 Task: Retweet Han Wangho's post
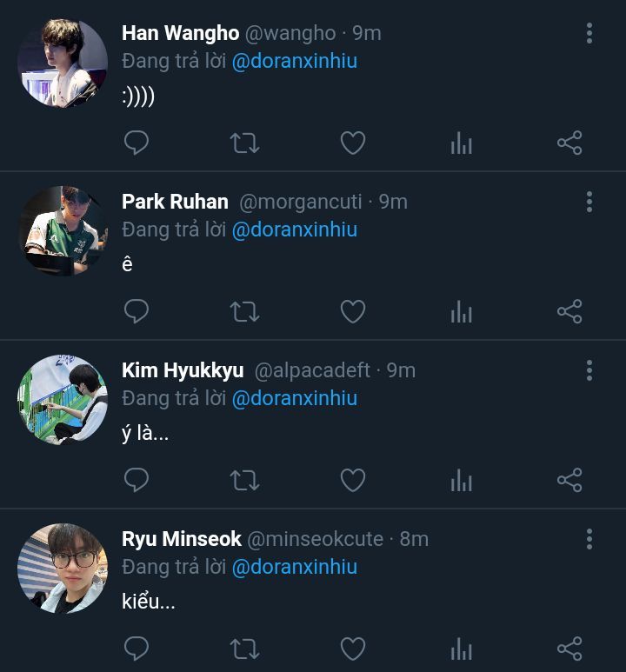coord(244,143)
